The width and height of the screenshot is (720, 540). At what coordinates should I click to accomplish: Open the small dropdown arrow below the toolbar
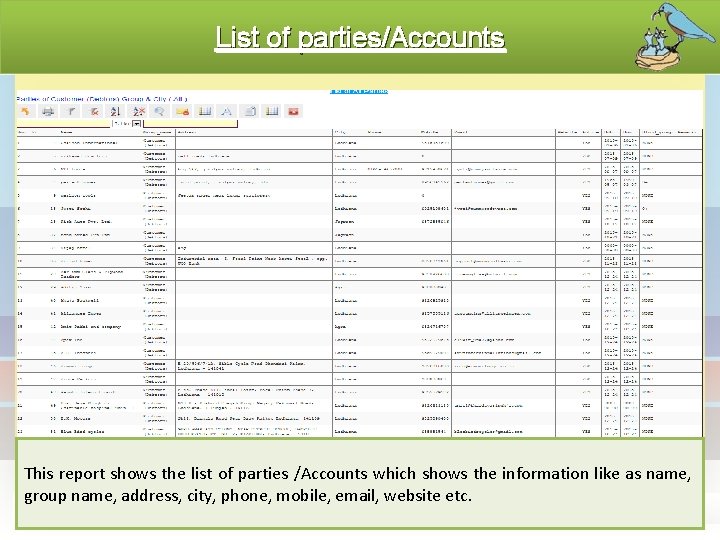136,124
